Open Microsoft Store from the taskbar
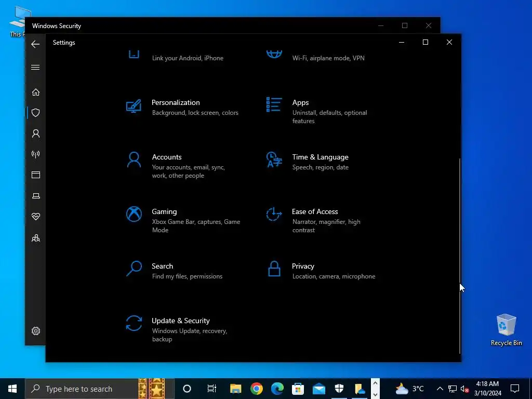532x399 pixels. (298, 389)
